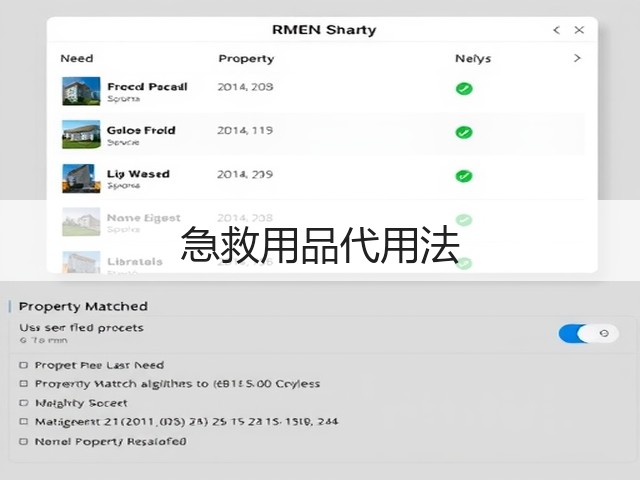Open the Geloe Frold house thumbnail

tap(81, 135)
